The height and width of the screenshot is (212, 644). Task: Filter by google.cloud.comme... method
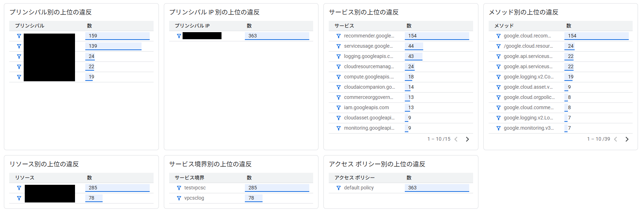point(499,108)
